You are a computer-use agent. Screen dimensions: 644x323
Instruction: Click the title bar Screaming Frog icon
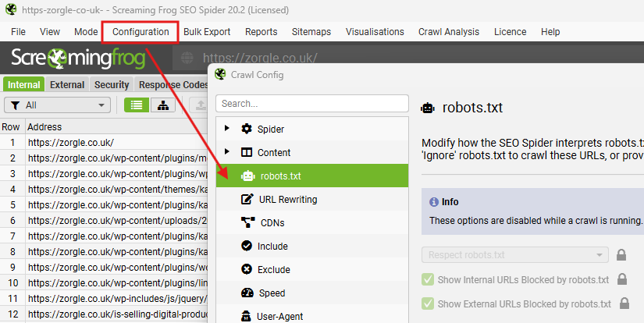pyautogui.click(x=11, y=9)
